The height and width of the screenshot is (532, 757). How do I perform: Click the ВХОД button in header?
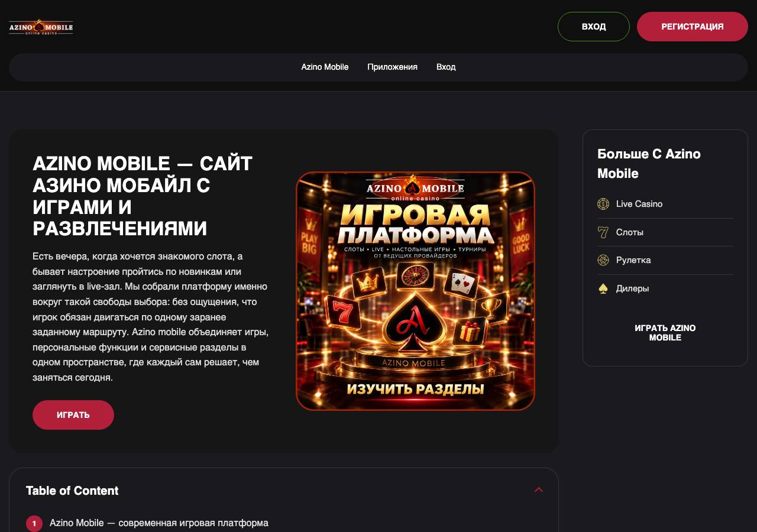[594, 27]
